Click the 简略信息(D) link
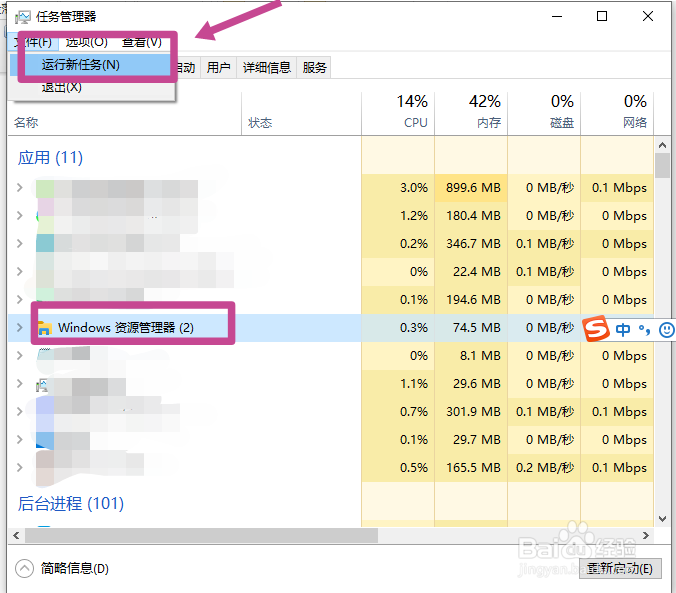676x593 pixels. pyautogui.click(x=75, y=568)
